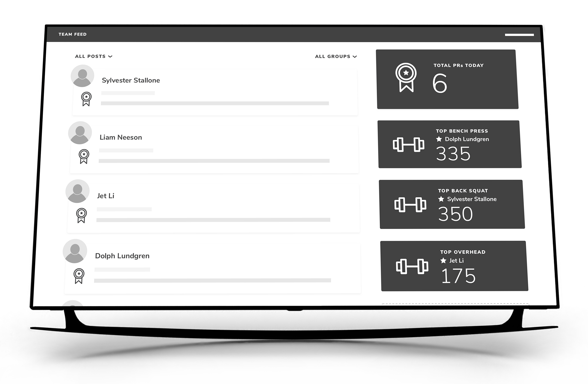Click Liam Neeson's profile avatar
The image size is (588, 384).
click(x=80, y=133)
